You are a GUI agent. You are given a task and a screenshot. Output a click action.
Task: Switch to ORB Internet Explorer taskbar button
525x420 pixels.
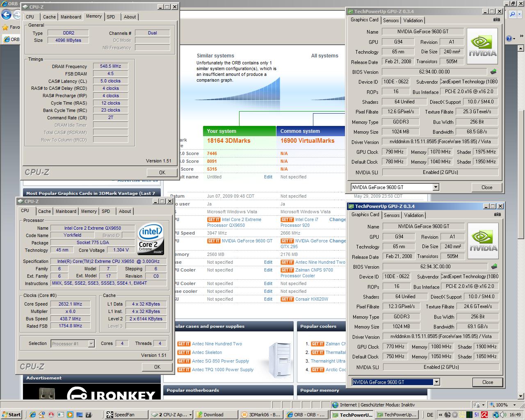pos(306,415)
